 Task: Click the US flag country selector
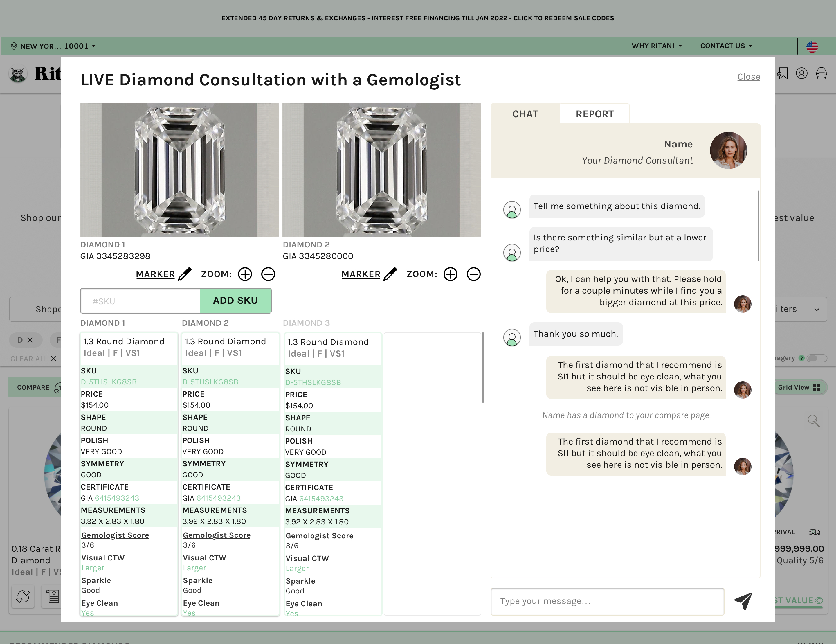point(812,46)
